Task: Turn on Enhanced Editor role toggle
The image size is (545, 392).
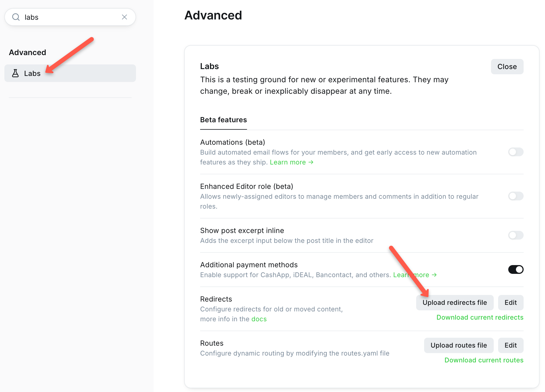Action: tap(516, 196)
